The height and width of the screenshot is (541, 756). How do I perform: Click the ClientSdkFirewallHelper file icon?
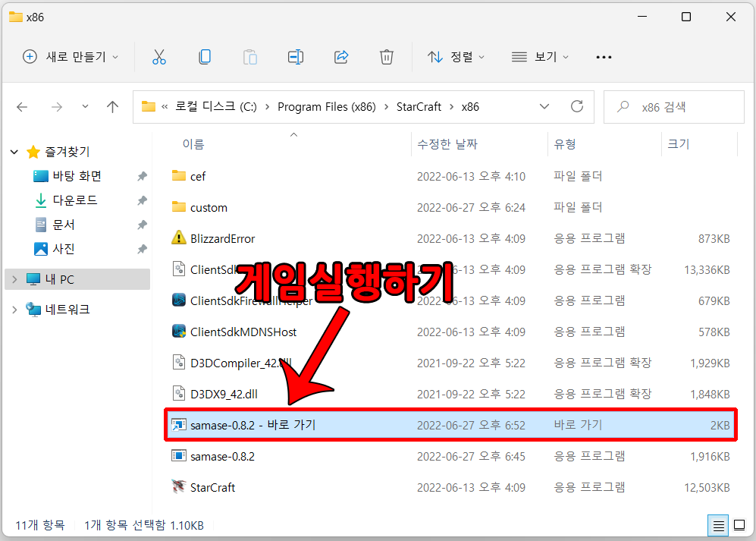click(179, 300)
